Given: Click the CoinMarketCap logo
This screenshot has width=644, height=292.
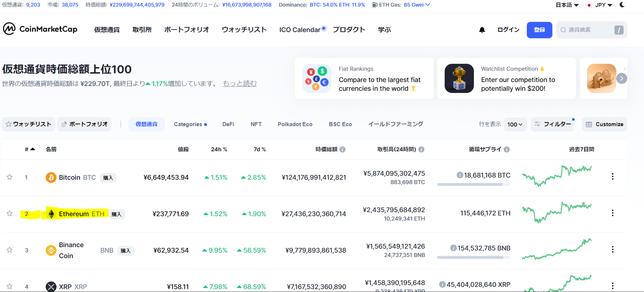Looking at the screenshot, I should tap(40, 29).
